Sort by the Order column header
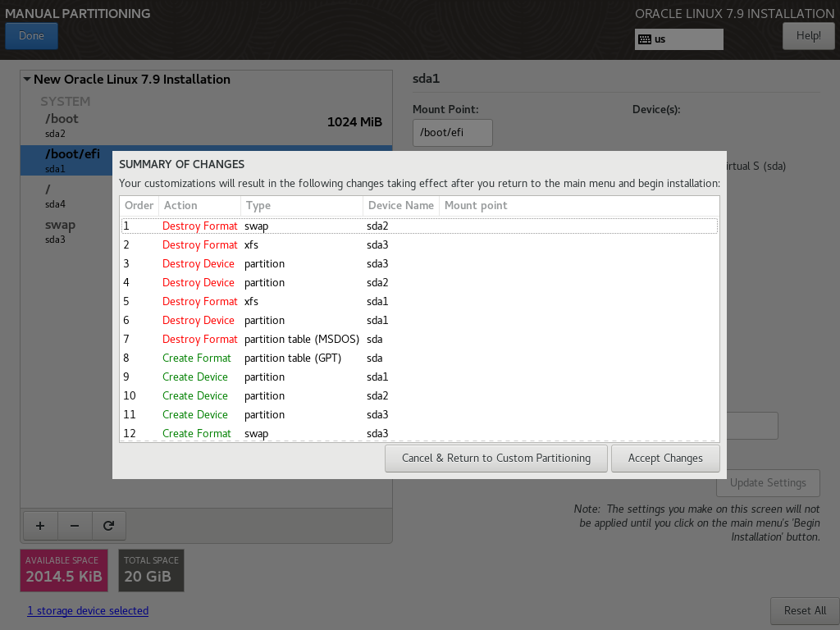This screenshot has width=840, height=630. (x=139, y=206)
